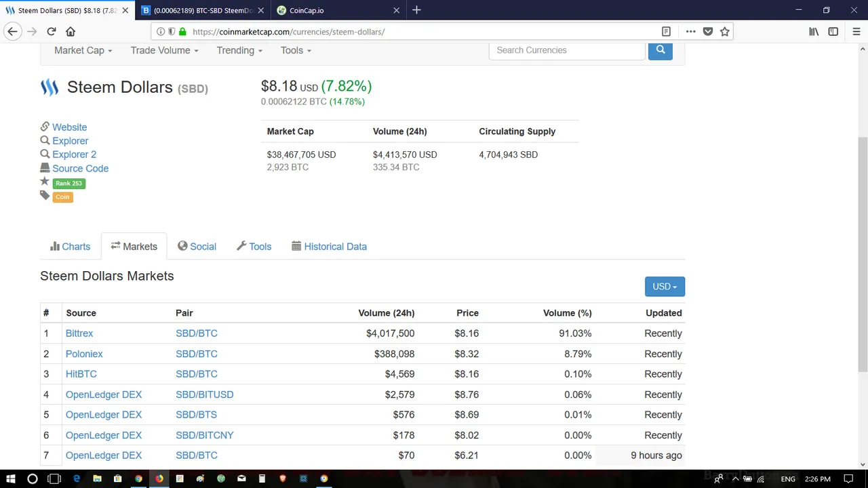Switch to the Social tab
Screen dimensions: 868x488
(197, 247)
